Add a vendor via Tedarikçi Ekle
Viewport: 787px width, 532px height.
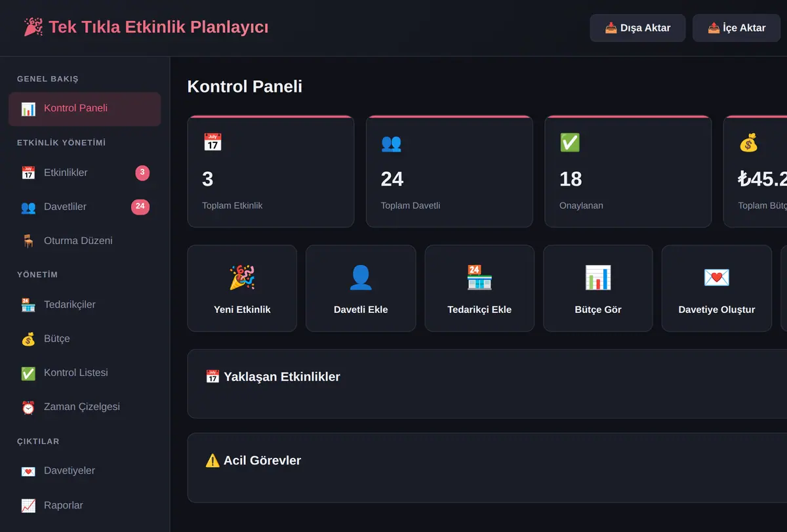tap(479, 288)
